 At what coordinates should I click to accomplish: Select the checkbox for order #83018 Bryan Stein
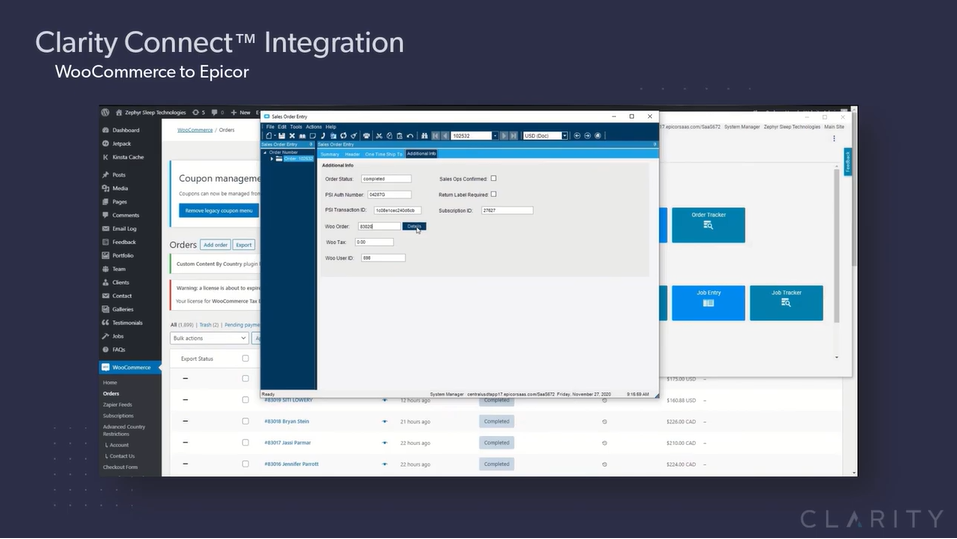(x=245, y=421)
